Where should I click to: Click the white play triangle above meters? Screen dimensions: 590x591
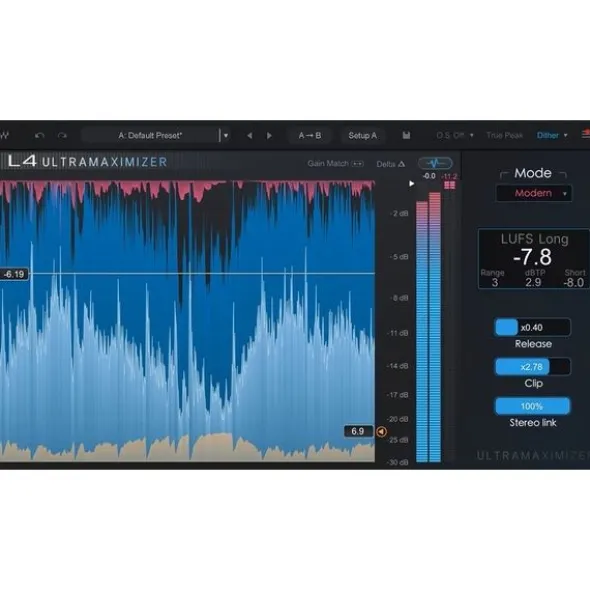(x=412, y=184)
